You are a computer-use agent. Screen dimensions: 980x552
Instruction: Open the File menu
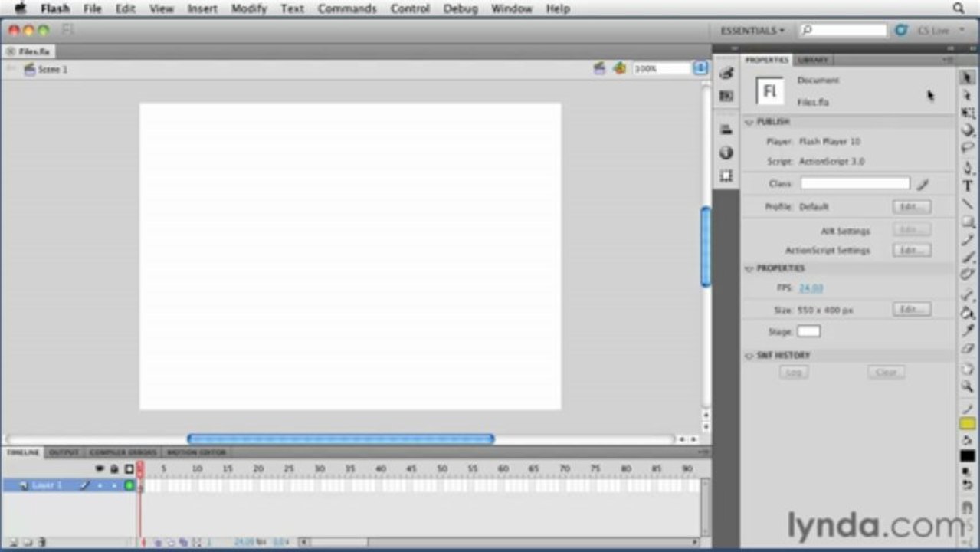pos(92,8)
